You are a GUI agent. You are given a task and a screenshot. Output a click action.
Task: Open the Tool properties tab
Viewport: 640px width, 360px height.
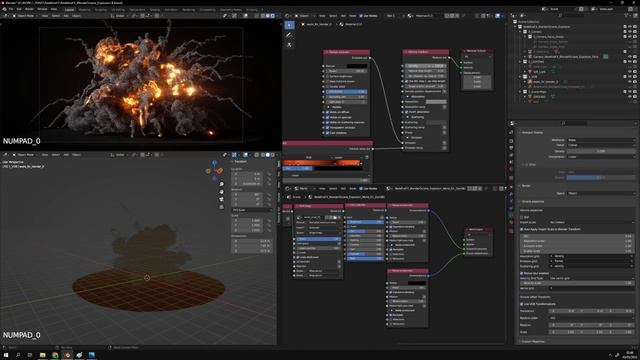(511, 132)
